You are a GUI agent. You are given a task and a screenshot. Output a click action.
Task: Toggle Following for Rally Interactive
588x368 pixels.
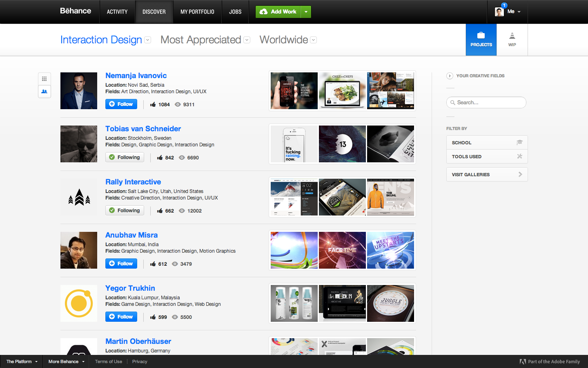[x=125, y=211]
